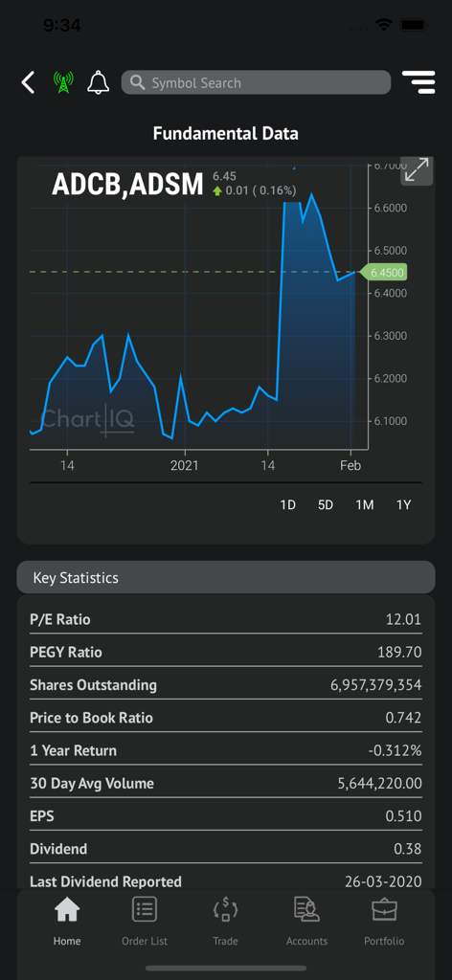
Task: Open the hamburger menu icon
Action: click(x=418, y=82)
